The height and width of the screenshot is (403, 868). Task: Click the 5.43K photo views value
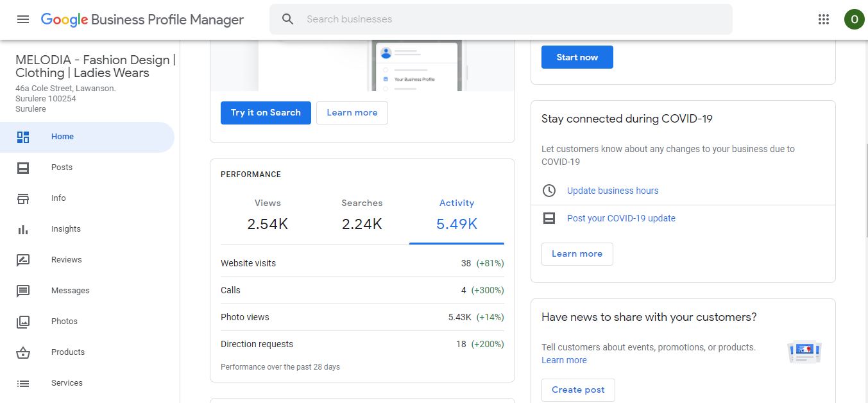click(459, 317)
